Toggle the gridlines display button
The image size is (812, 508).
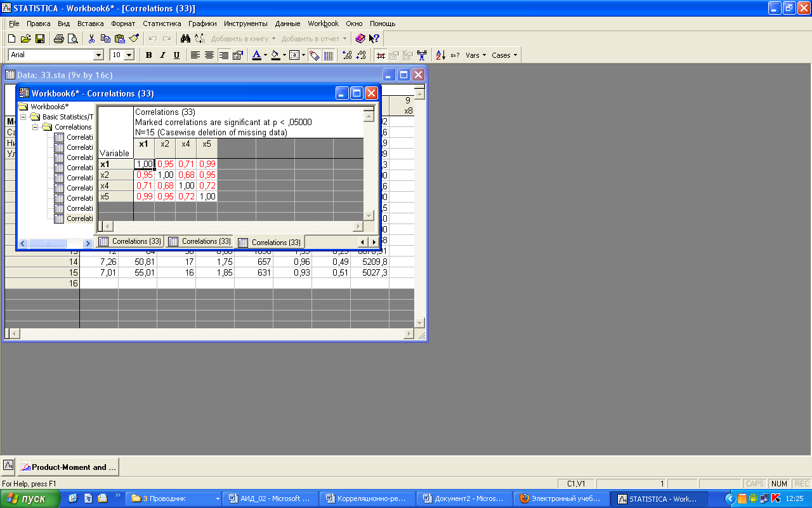[x=329, y=55]
